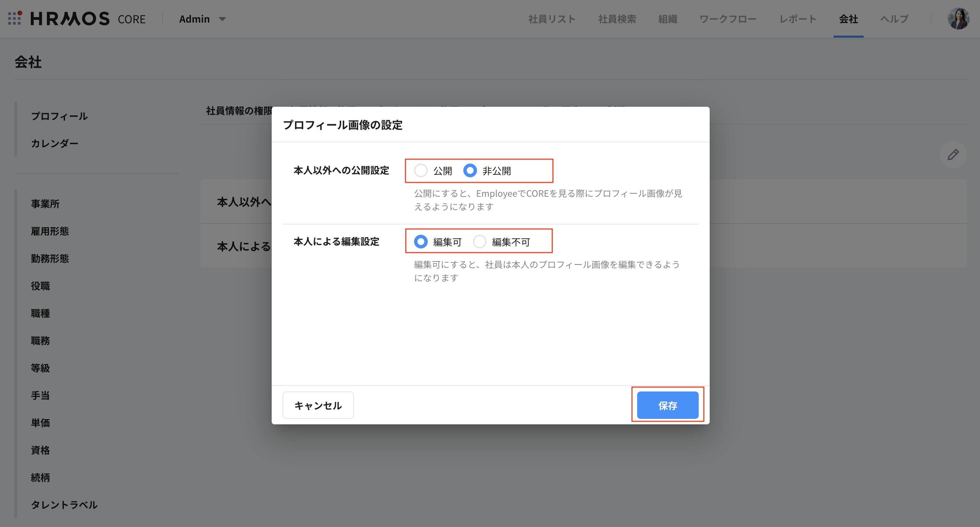Viewport: 980px width, 527px height.
Task: Open the 社員検索 navigation item
Action: tap(617, 19)
